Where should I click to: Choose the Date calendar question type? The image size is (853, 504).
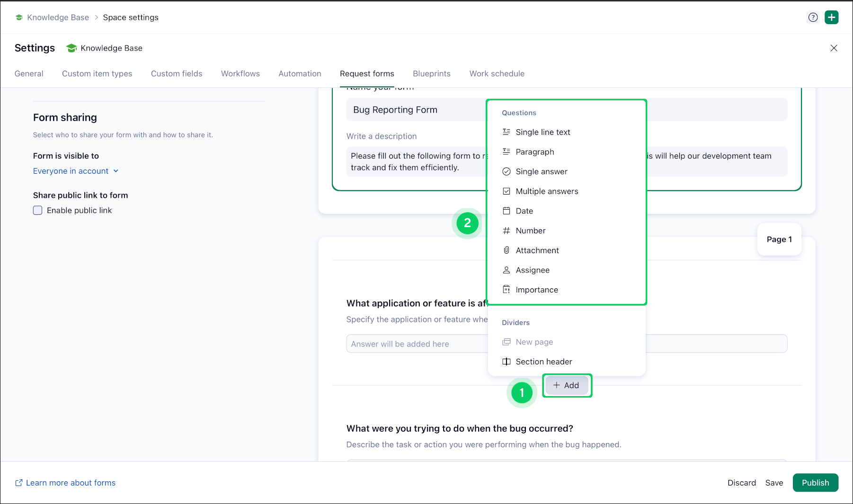coord(524,211)
